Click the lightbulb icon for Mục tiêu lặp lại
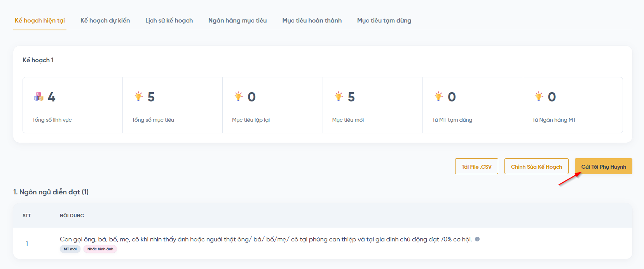Image resolution: width=644 pixels, height=269 pixels. coord(239,96)
